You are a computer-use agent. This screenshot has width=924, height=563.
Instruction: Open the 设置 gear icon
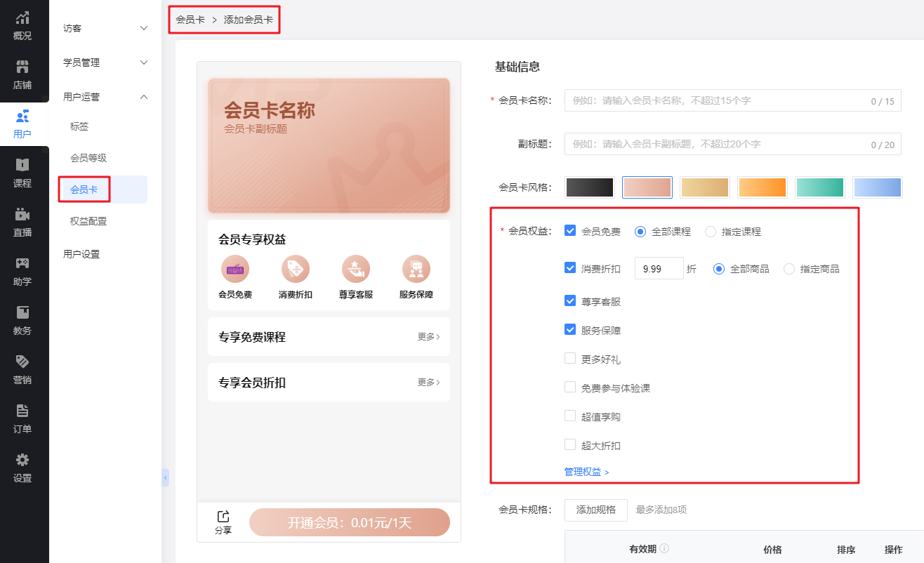(22, 461)
